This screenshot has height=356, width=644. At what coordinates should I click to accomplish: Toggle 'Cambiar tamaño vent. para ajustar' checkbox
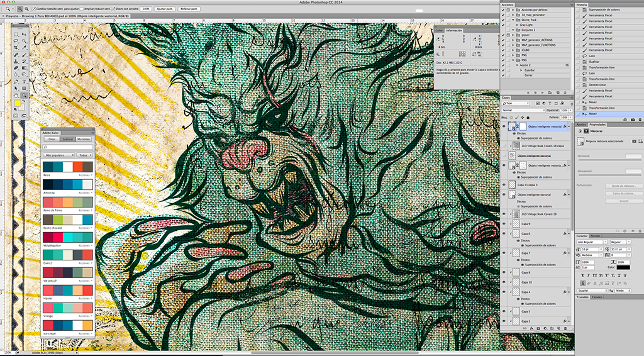tap(34, 9)
